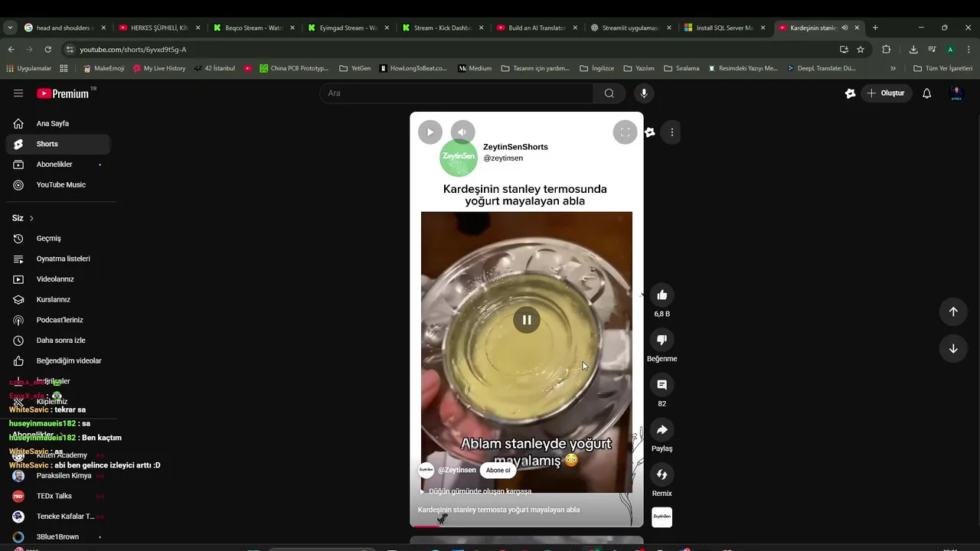Select Shorts in sidebar
The height and width of the screenshot is (551, 980).
58,144
